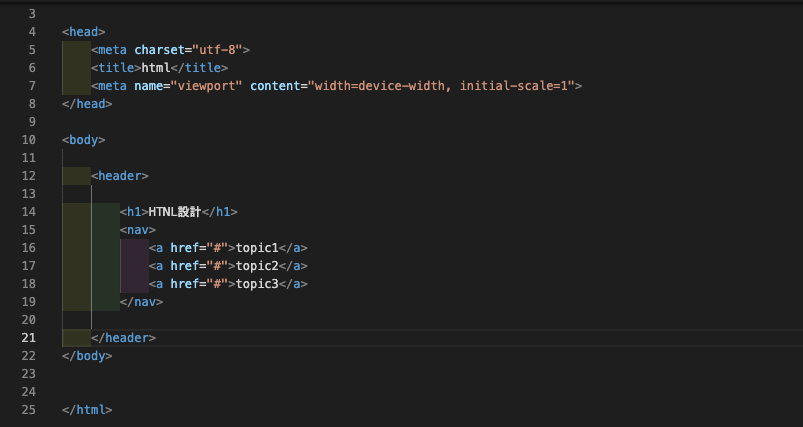The image size is (803, 427).
Task: Click the closing head tag
Action: click(87, 104)
